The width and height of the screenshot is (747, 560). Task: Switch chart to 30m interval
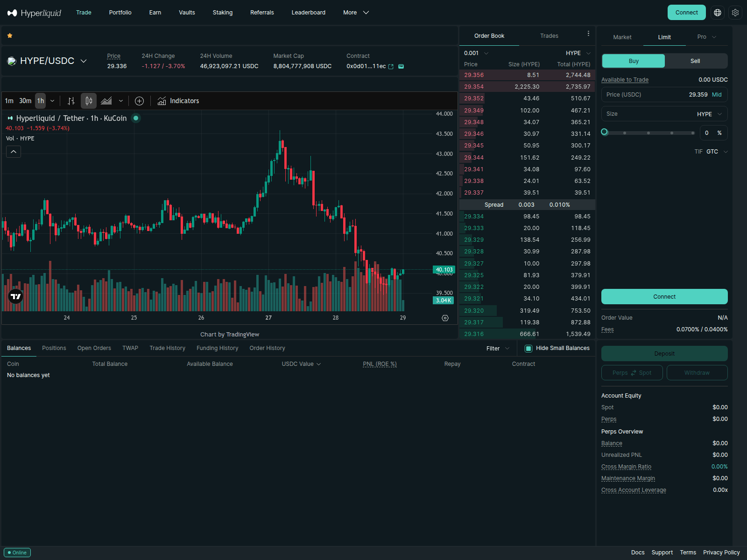coord(25,101)
